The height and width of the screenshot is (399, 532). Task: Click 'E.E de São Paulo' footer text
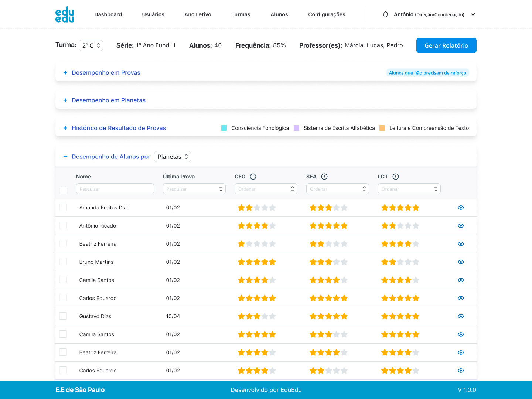80,390
